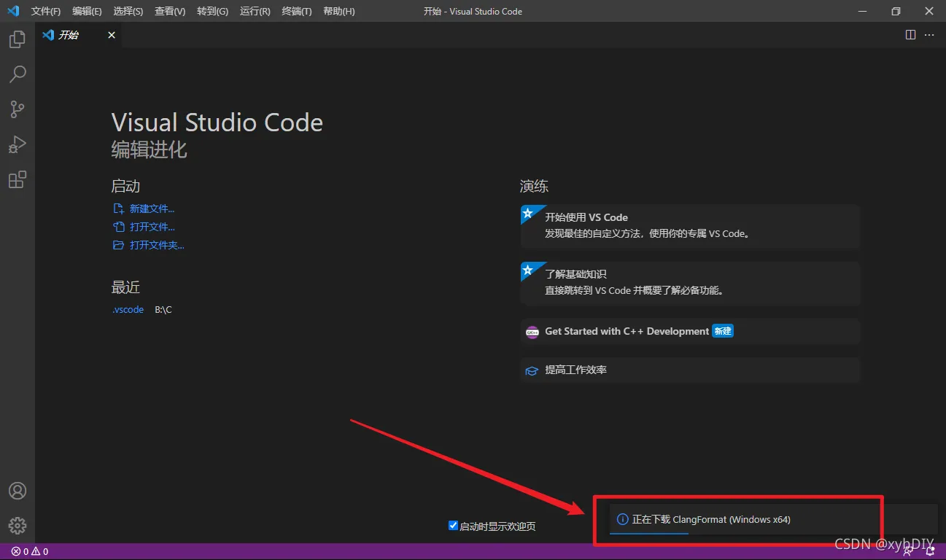Open the Run and Debug view
The width and height of the screenshot is (946, 560).
[18, 144]
